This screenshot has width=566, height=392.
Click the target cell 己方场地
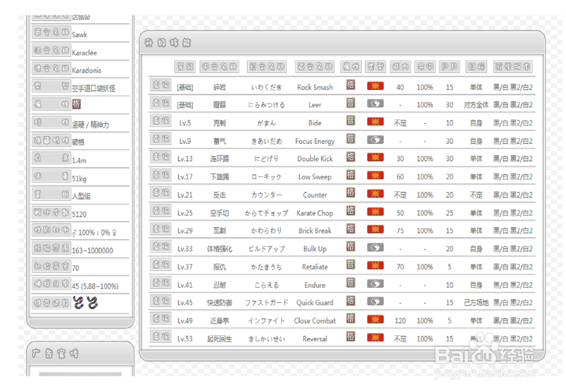point(476,303)
